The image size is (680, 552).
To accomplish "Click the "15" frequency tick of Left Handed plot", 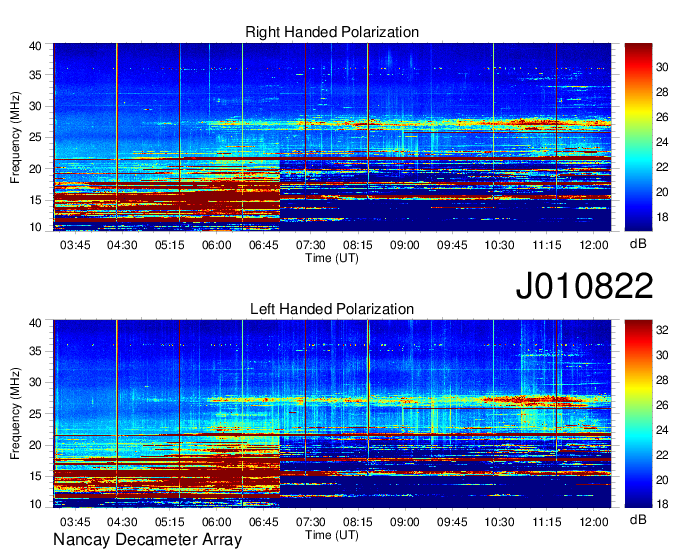I will pyautogui.click(x=35, y=476).
